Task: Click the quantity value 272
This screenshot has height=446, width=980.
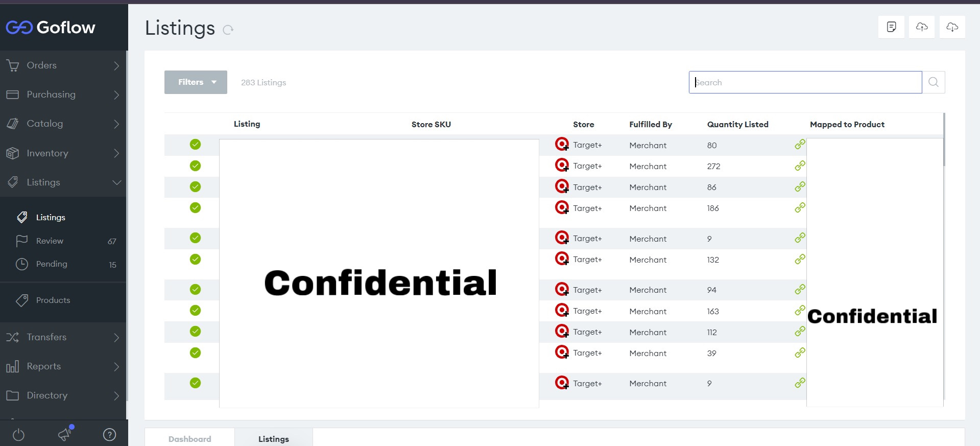Action: point(713,166)
